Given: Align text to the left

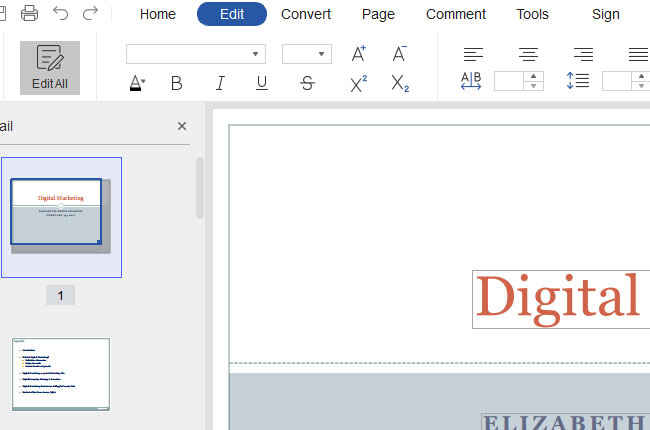Looking at the screenshot, I should pos(474,54).
